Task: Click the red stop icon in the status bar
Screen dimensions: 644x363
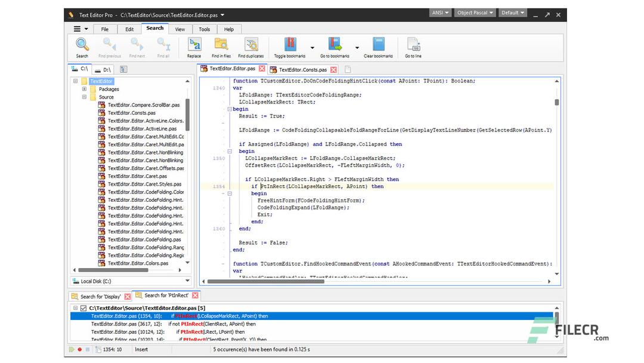Action: pos(80,349)
